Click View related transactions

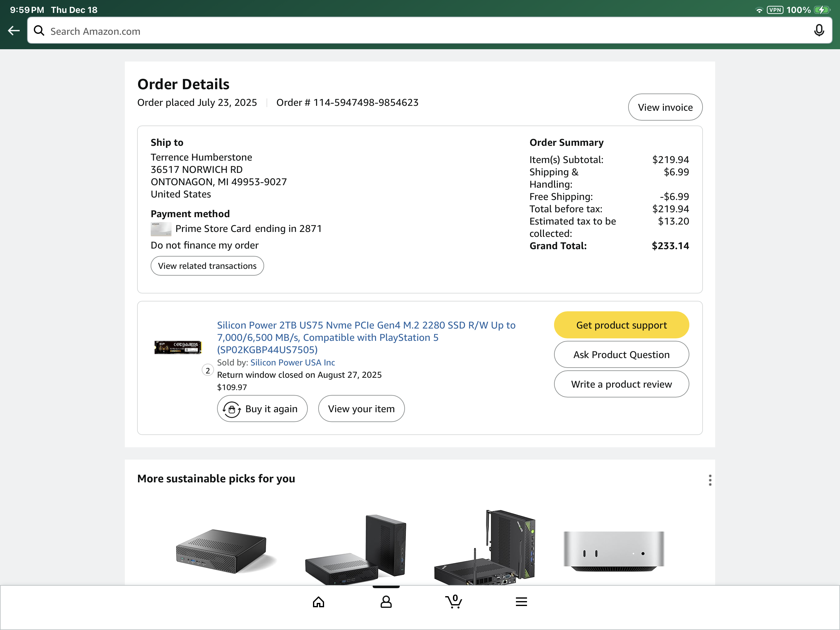[207, 266]
